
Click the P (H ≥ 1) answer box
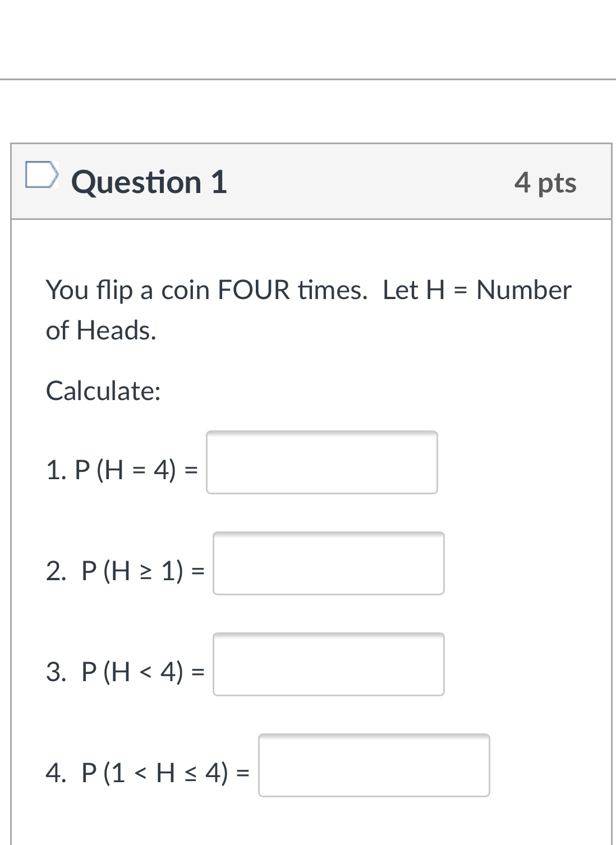pyautogui.click(x=328, y=563)
